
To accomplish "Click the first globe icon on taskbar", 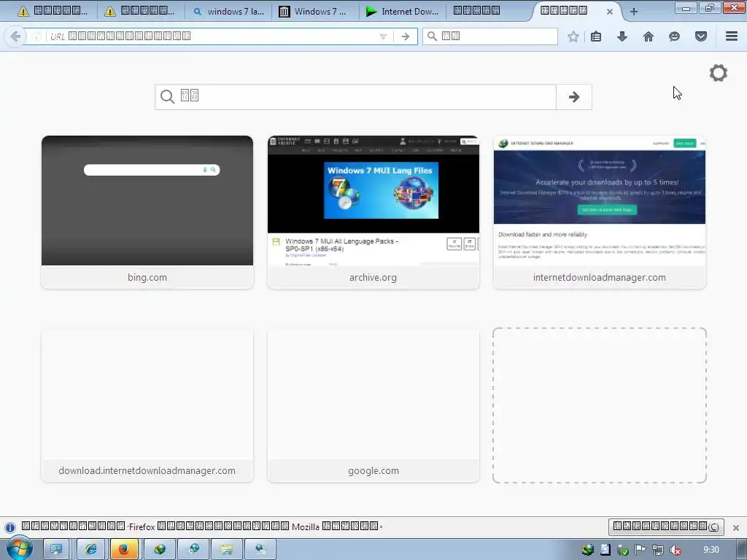I will click(160, 550).
